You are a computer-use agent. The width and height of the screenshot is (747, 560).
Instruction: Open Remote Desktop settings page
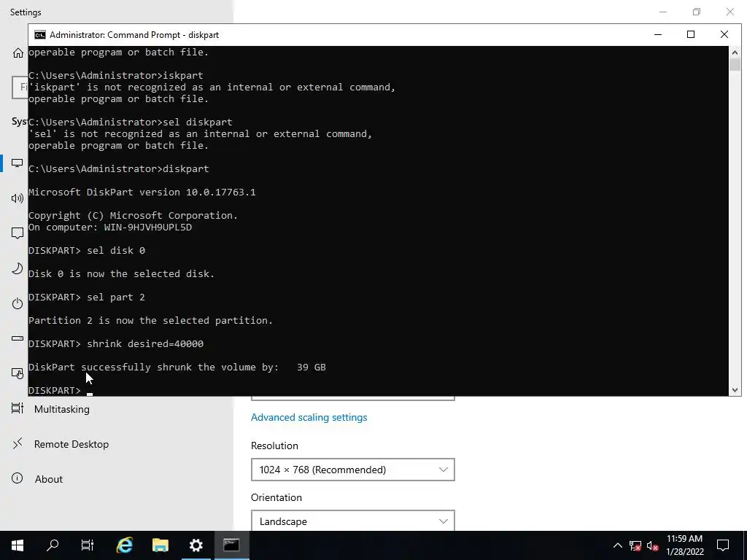coord(71,444)
